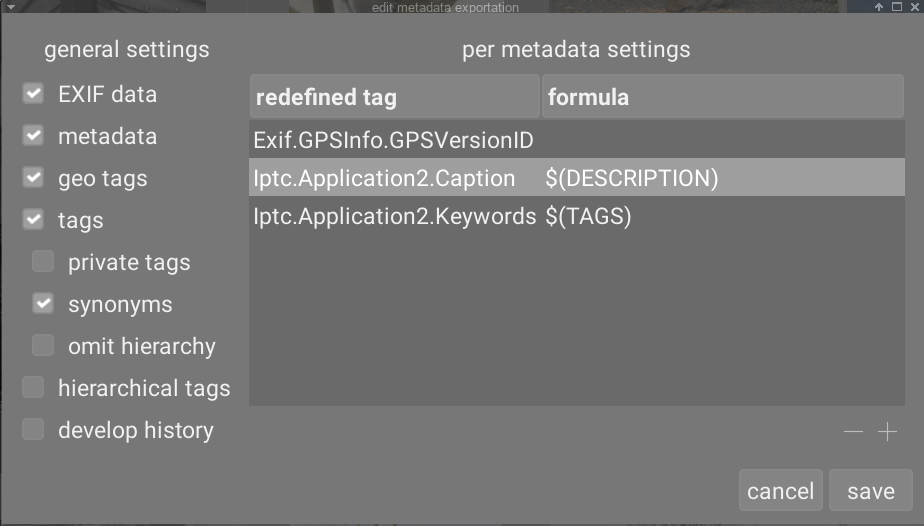Sort by the redefined tag column header
This screenshot has height=526, width=924.
395,97
